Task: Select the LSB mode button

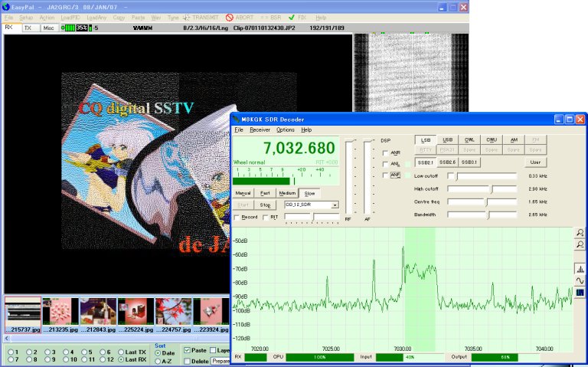Action: pos(425,140)
